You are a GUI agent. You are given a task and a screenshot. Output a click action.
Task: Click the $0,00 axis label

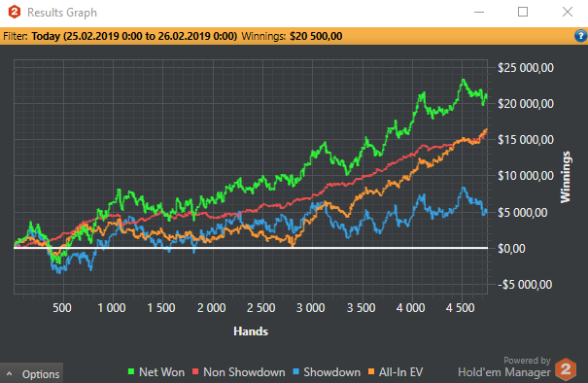(511, 249)
